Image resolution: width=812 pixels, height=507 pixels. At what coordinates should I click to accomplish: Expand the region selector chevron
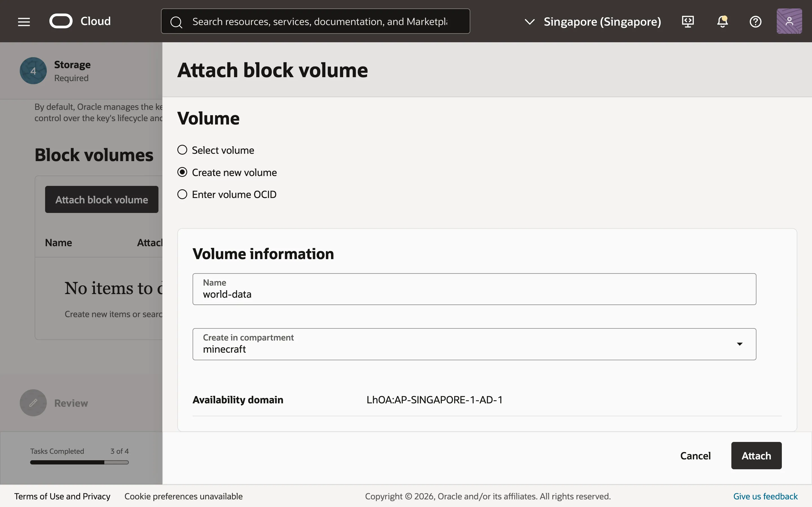tap(529, 22)
